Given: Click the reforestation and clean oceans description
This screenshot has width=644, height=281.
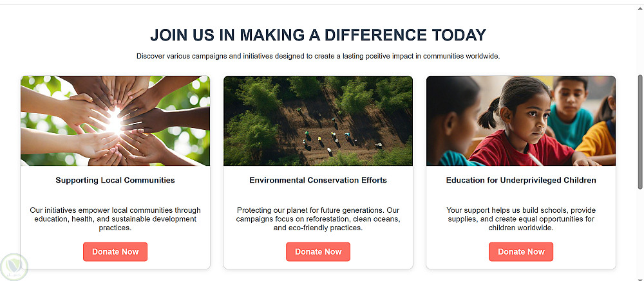Looking at the screenshot, I should (x=318, y=219).
